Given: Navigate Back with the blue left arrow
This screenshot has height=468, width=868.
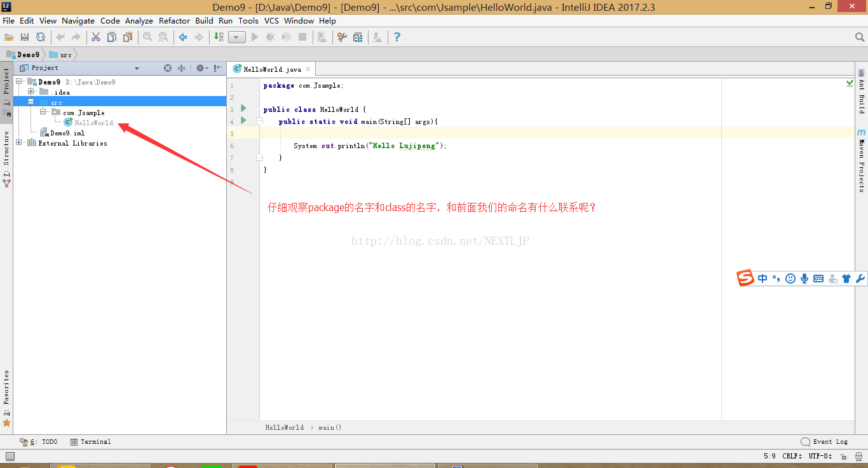Looking at the screenshot, I should 183,37.
